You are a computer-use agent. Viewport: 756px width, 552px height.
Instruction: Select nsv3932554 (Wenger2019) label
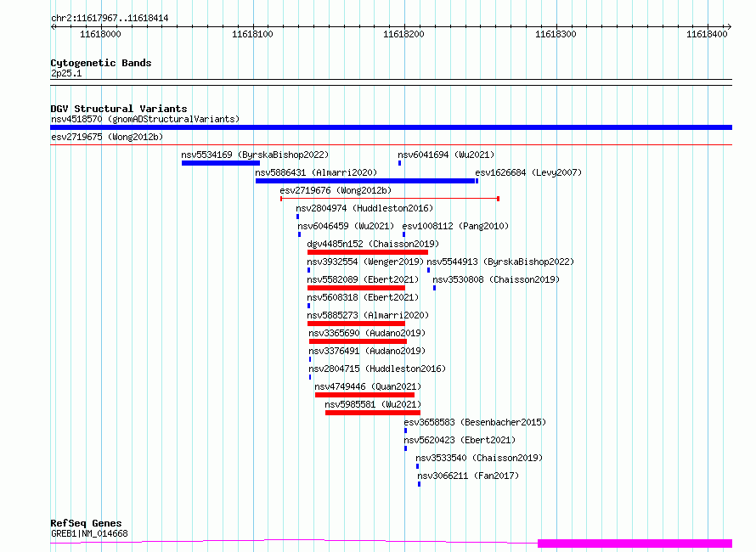[365, 262]
